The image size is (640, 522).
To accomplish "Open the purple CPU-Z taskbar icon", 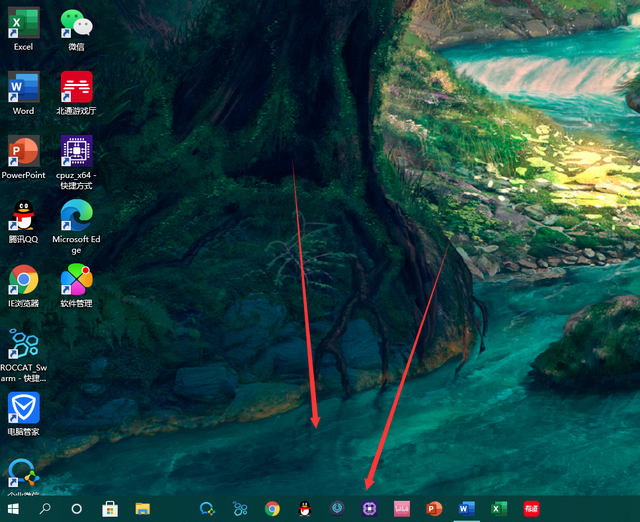I will pyautogui.click(x=368, y=509).
